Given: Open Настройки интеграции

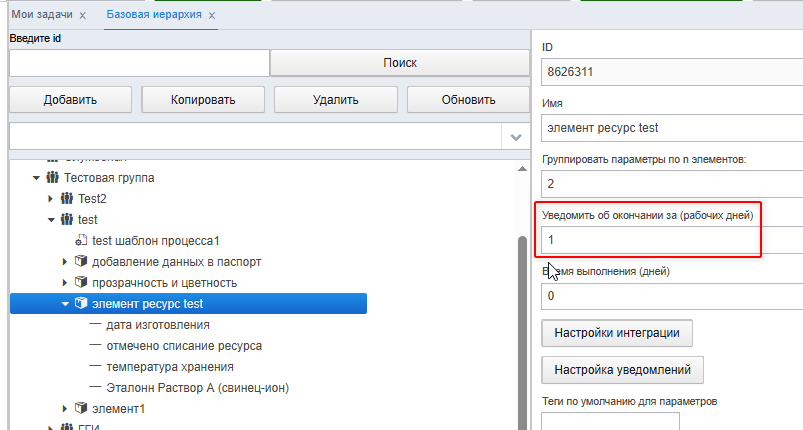Looking at the screenshot, I should pos(617,333).
